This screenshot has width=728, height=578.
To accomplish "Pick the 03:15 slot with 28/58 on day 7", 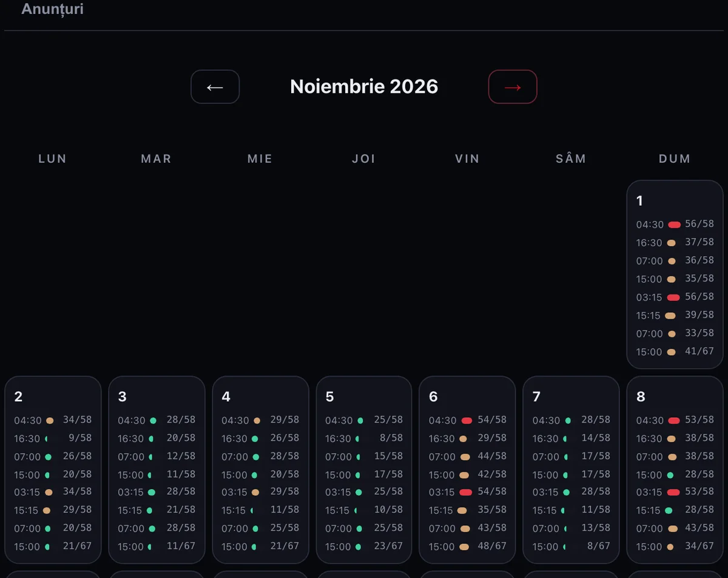I will pos(571,492).
